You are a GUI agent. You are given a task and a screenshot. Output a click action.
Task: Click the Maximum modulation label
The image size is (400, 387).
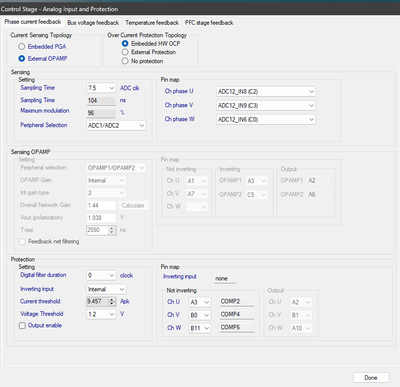coord(45,111)
